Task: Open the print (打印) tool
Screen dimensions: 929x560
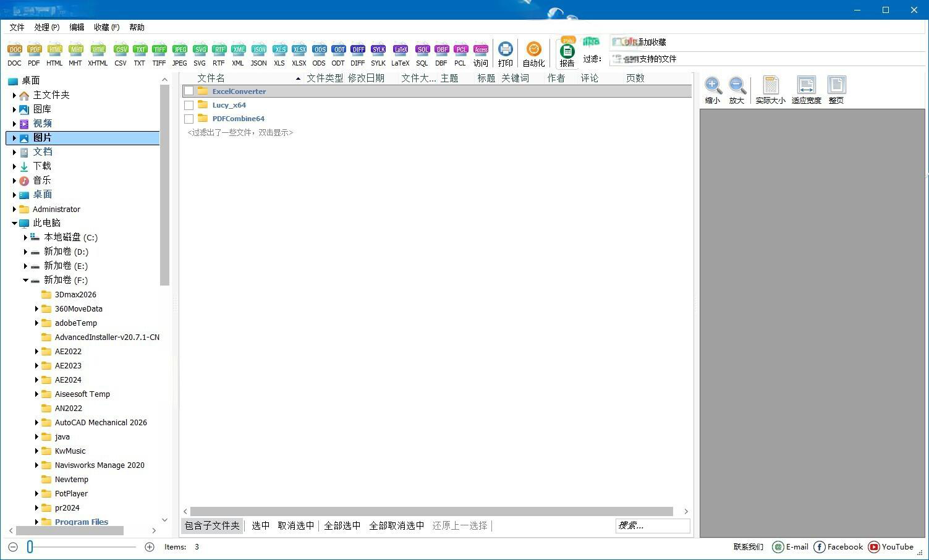Action: tap(505, 54)
